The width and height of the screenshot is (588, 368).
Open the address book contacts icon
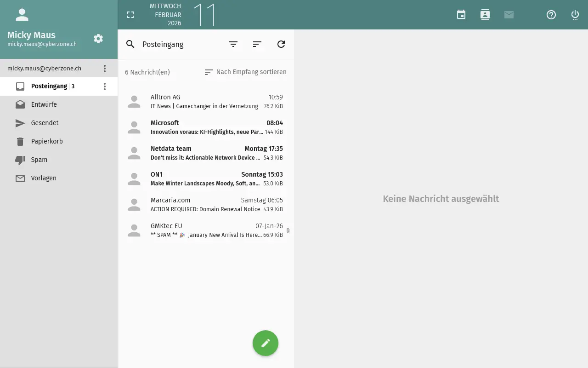(x=485, y=15)
